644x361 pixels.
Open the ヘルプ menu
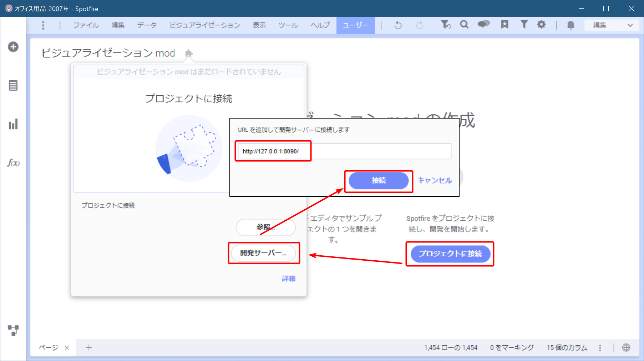320,25
